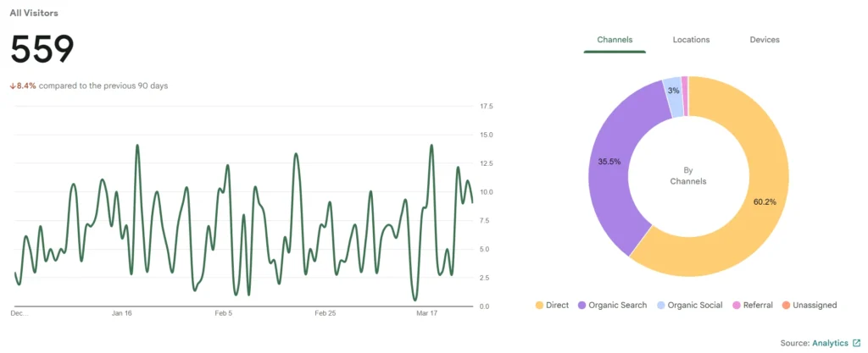868x353 pixels.
Task: Toggle the Organic Search legend entry
Action: point(612,305)
